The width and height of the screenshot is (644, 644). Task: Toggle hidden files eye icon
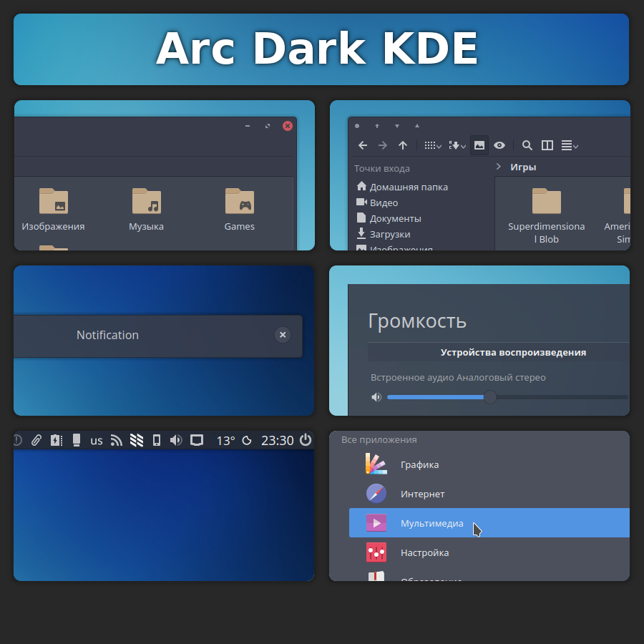(x=499, y=145)
